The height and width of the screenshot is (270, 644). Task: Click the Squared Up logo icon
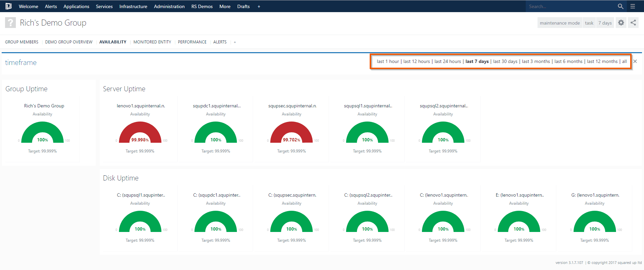tap(8, 6)
